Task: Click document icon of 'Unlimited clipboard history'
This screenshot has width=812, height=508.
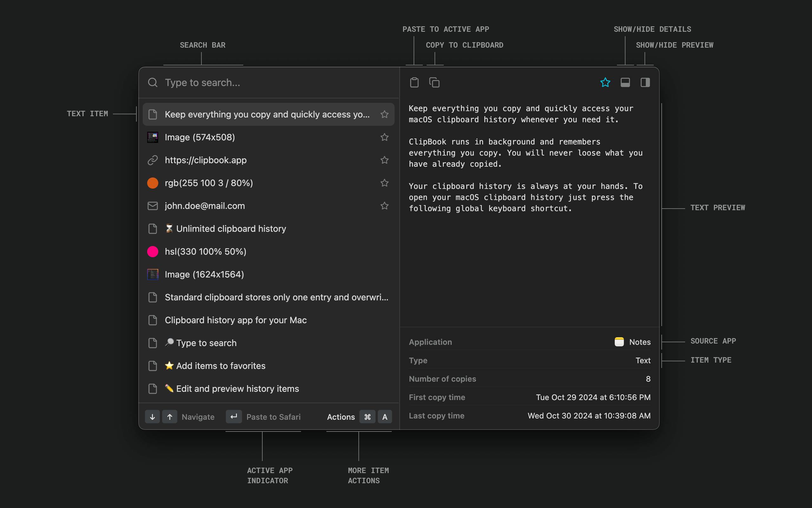Action: coord(153,229)
